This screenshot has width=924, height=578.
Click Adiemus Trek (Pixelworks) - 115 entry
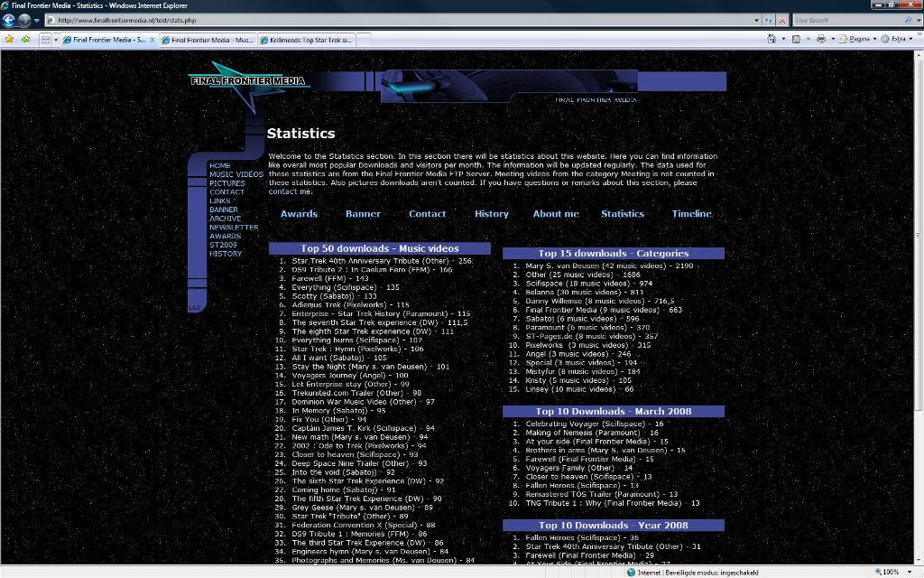pyautogui.click(x=351, y=305)
